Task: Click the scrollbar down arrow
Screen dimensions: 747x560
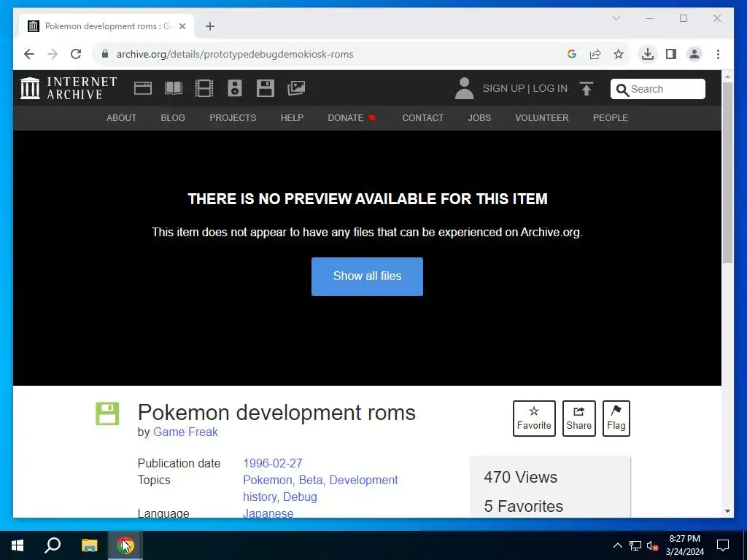Action: click(727, 511)
